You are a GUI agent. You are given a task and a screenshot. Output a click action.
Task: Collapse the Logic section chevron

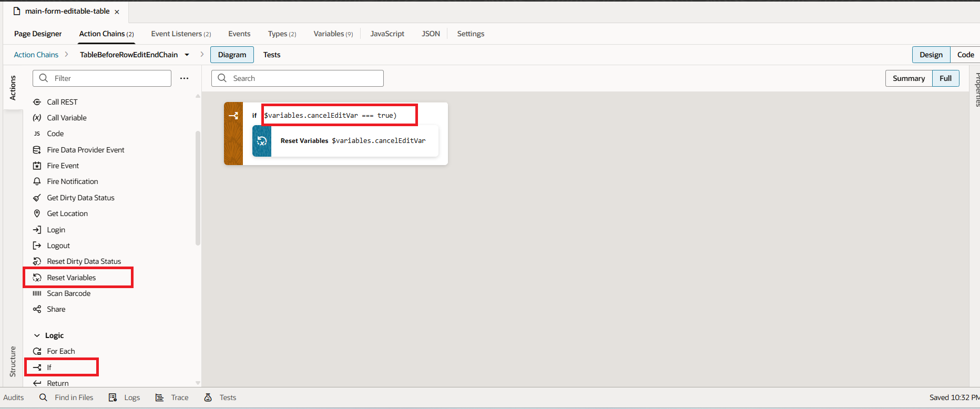coord(37,335)
